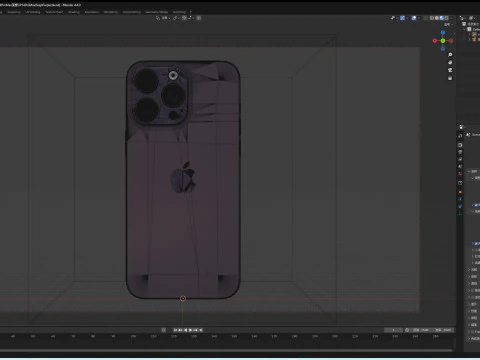This screenshot has height=360, width=480.
Task: Click the green Y axis gizmo center
Action: tap(443, 41)
